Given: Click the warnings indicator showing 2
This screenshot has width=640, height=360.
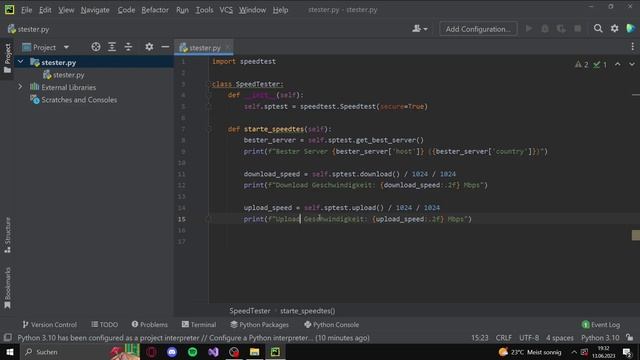Looking at the screenshot, I should click(x=581, y=64).
